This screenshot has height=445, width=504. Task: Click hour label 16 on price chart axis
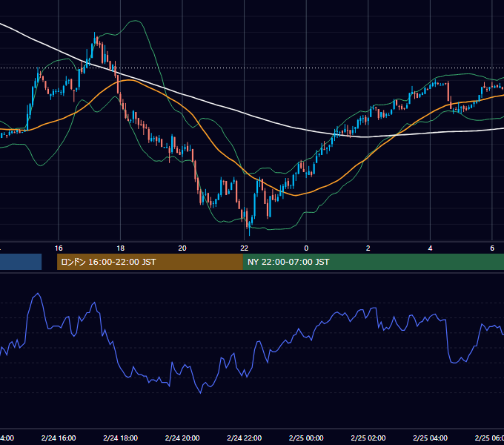tap(59, 248)
